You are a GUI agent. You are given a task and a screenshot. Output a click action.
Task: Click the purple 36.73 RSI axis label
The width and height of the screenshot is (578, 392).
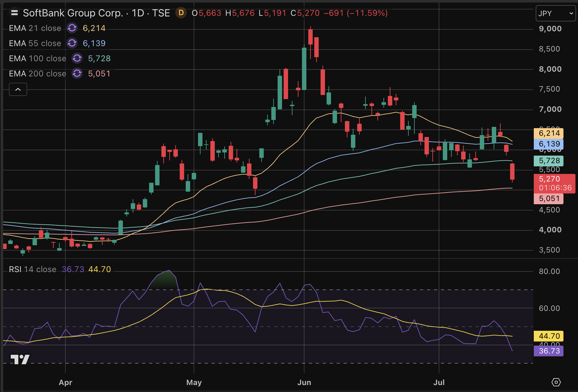tap(549, 351)
